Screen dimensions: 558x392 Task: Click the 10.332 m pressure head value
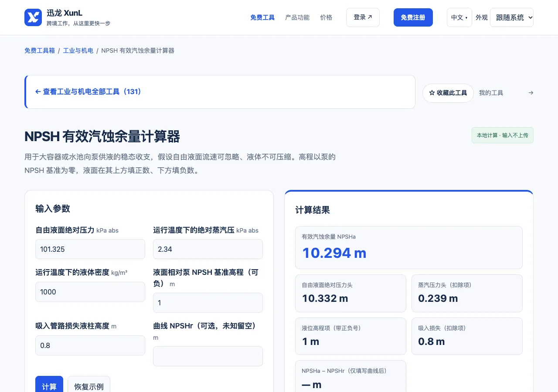tap(325, 298)
